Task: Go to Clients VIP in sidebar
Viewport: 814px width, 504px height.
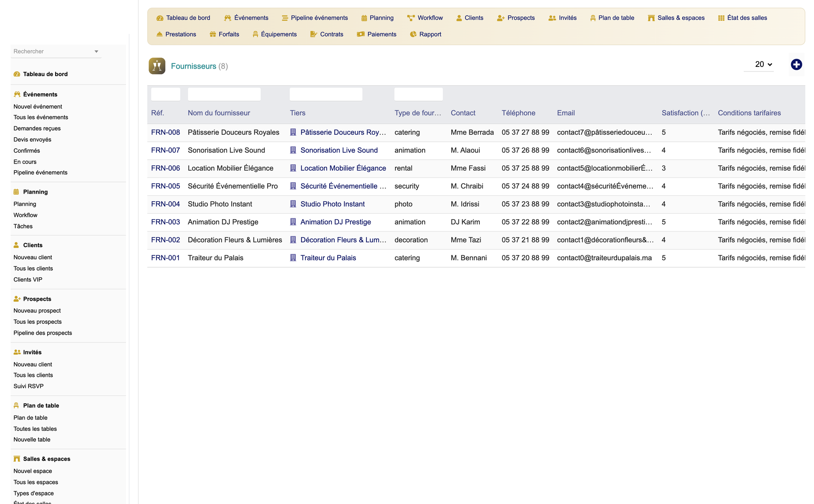Action: pyautogui.click(x=28, y=280)
